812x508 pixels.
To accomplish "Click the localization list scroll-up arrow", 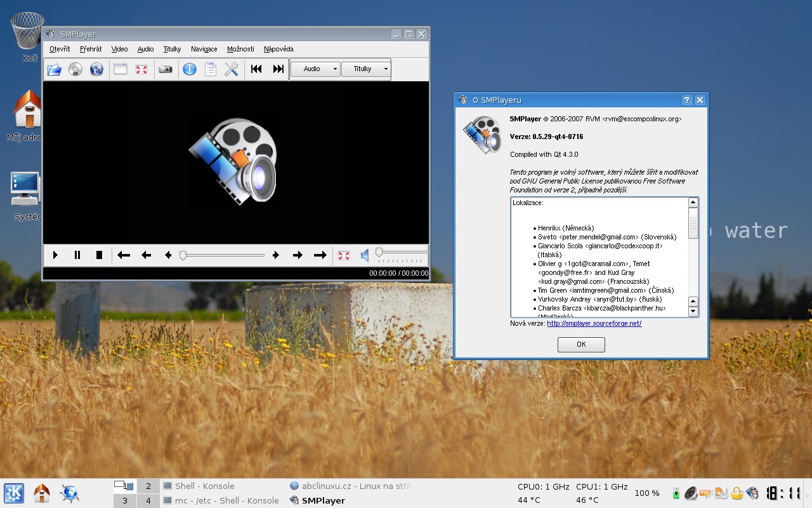I will [x=693, y=203].
